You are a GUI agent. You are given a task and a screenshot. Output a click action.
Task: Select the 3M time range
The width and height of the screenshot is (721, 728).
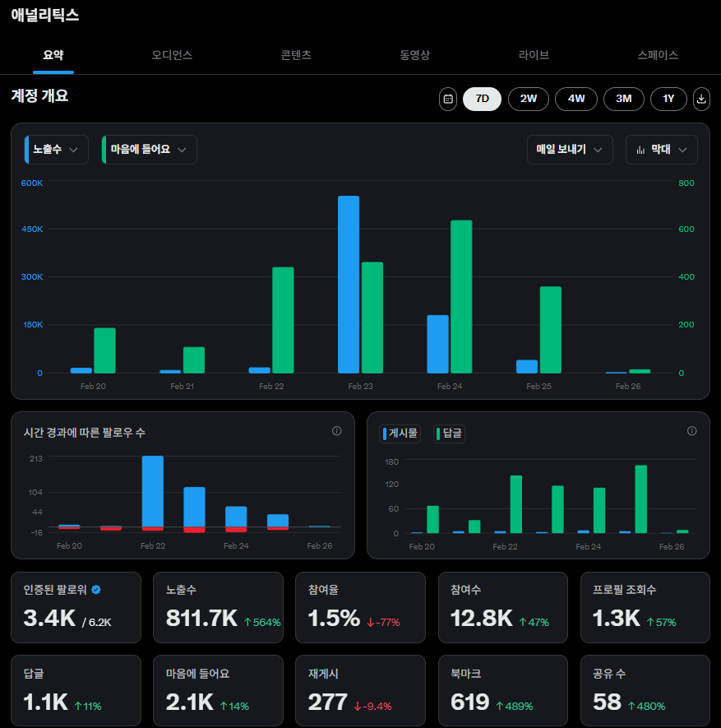pyautogui.click(x=623, y=99)
